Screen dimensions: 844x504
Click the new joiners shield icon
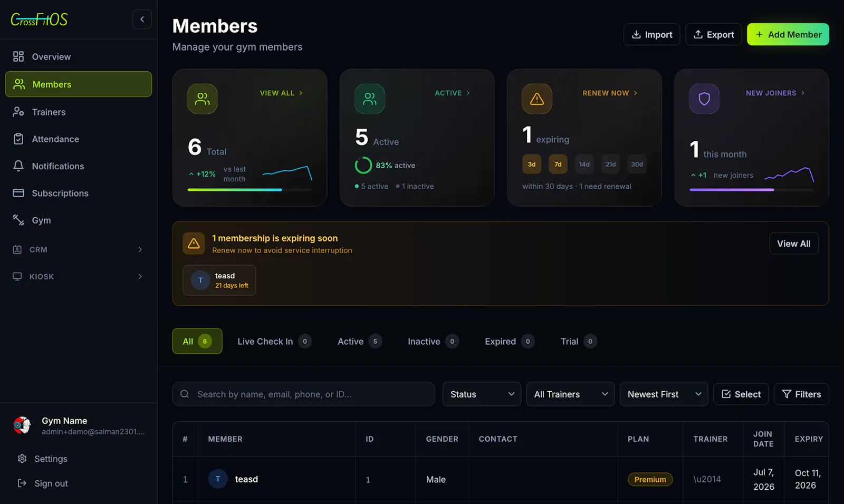(704, 99)
